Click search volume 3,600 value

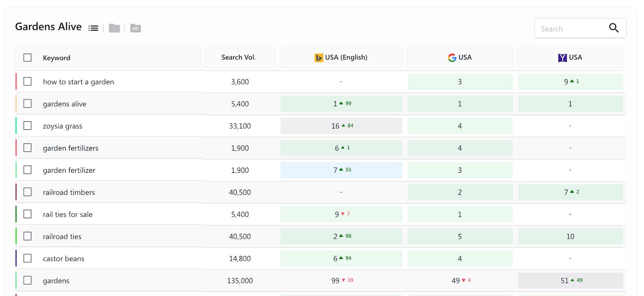[x=240, y=82]
